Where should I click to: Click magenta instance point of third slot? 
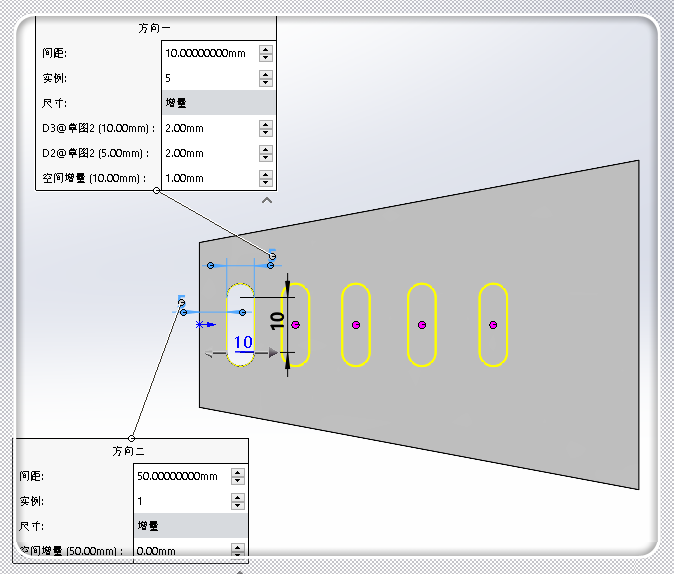tap(356, 325)
